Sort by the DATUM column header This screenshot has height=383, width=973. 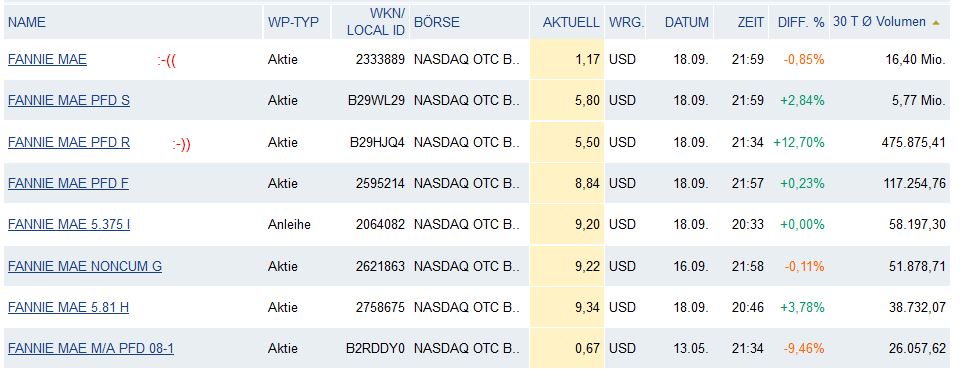point(686,22)
